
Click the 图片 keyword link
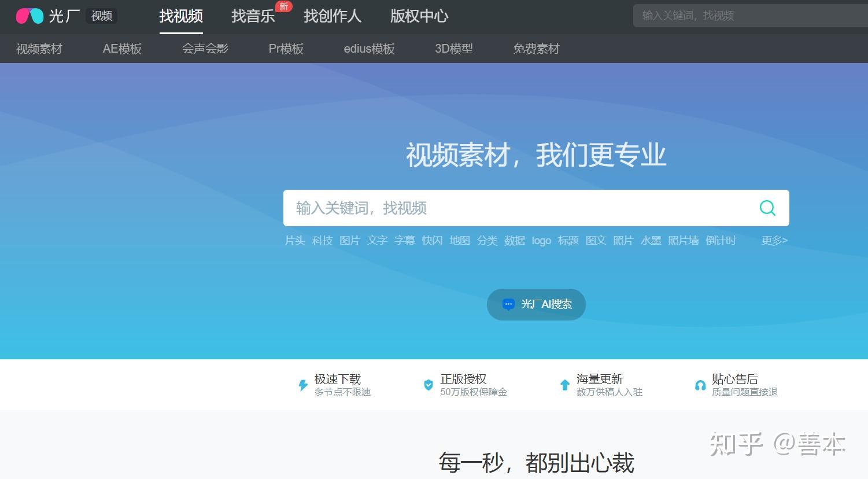349,240
